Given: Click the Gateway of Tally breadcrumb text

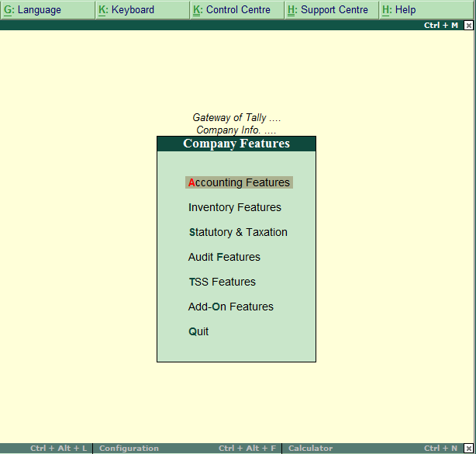Looking at the screenshot, I should pos(236,118).
